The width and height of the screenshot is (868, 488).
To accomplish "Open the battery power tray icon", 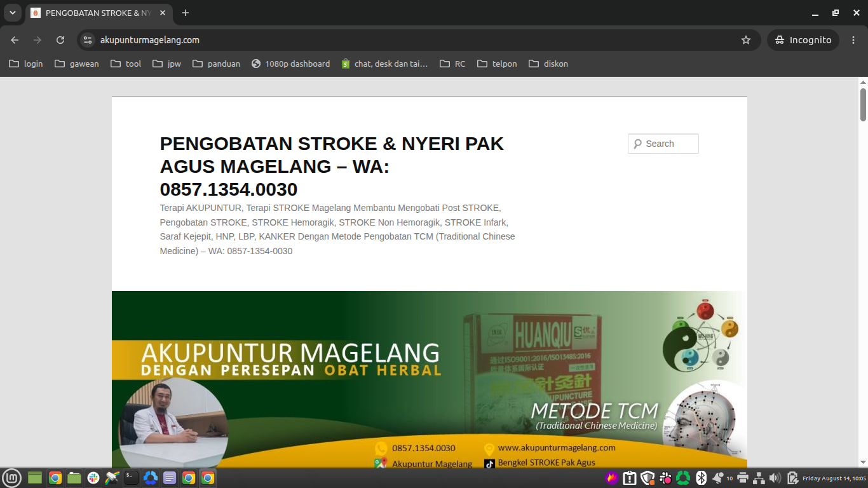I will (x=792, y=478).
